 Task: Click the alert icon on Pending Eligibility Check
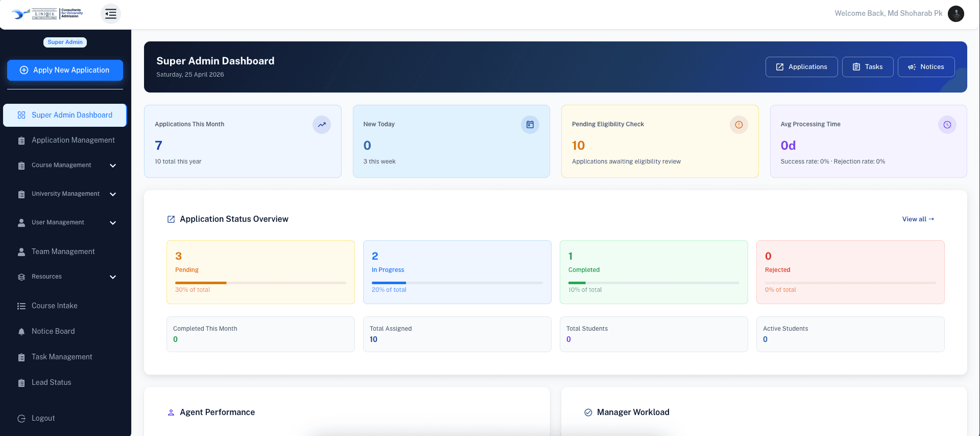point(739,125)
